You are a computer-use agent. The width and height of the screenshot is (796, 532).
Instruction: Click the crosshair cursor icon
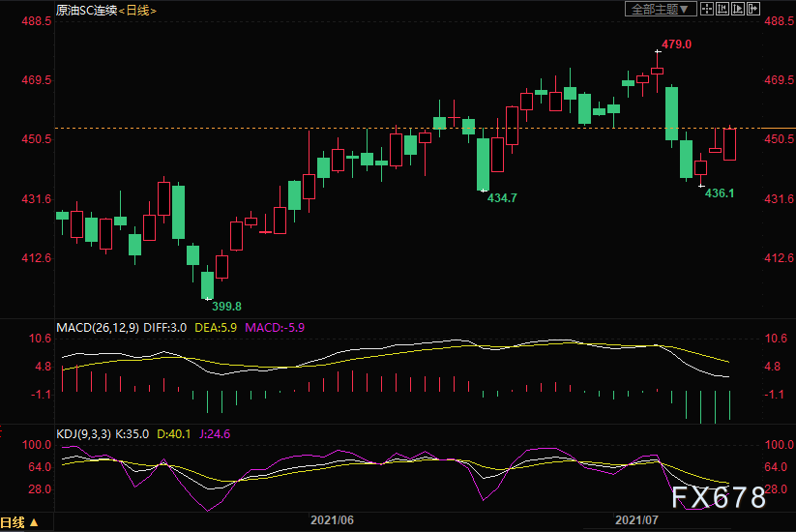705,9
